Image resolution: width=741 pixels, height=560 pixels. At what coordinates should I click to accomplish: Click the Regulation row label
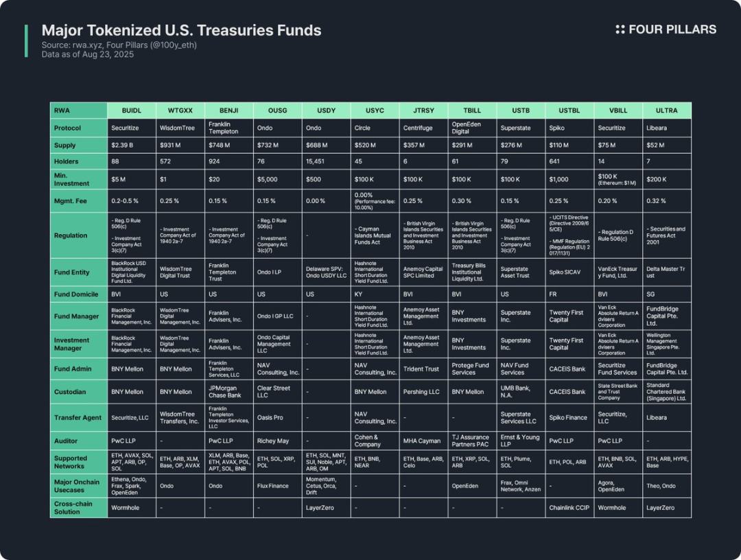(x=71, y=235)
